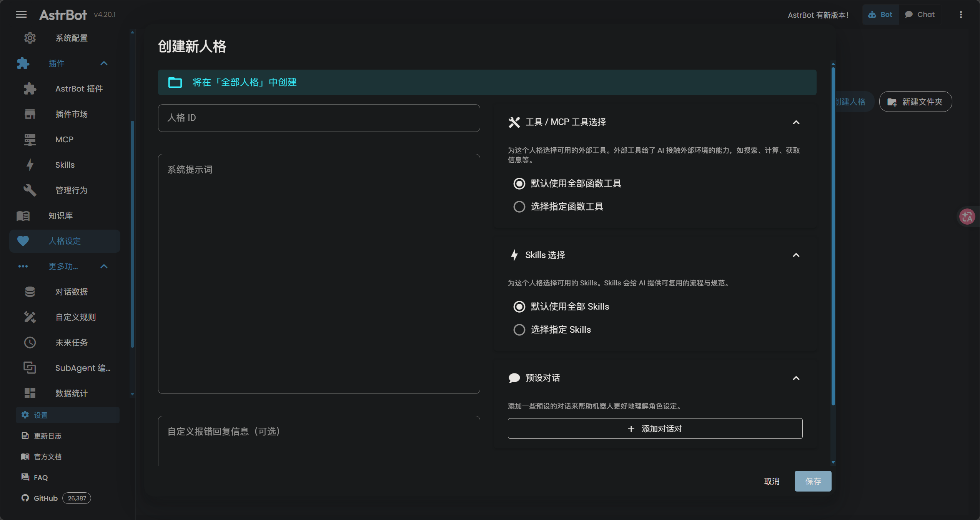Collapse the 工具 / MCP 工具选择 section
Image resolution: width=980 pixels, height=520 pixels.
796,123
